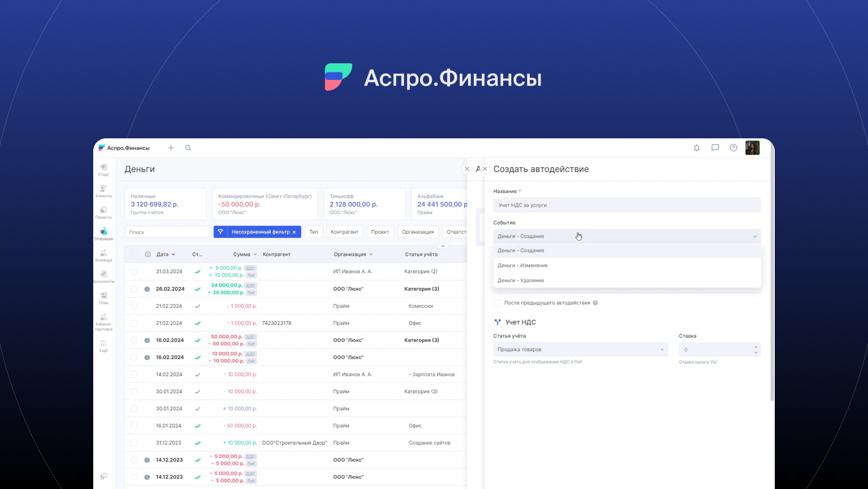Click the Название input field
This screenshot has height=489, width=868.
(627, 205)
